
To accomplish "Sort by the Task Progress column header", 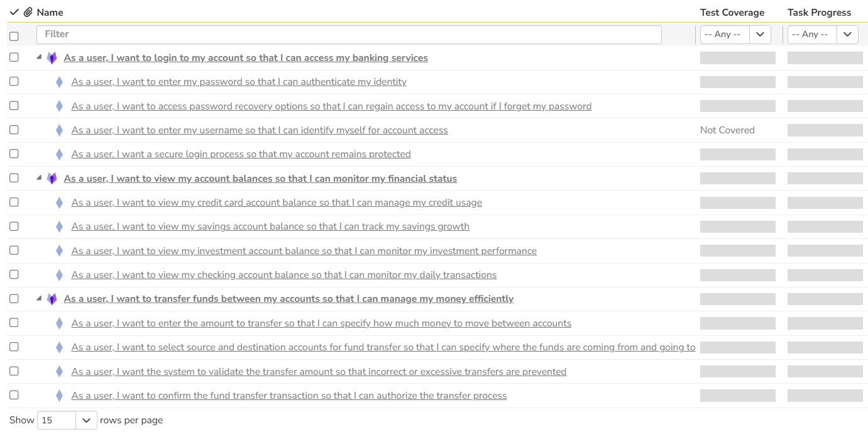I will (819, 13).
